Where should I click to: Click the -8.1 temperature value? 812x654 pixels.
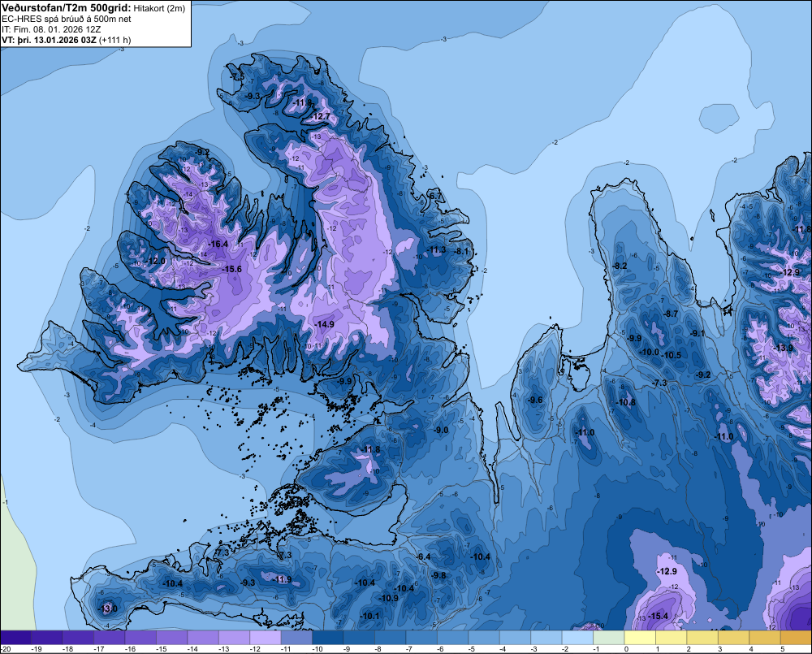[461, 251]
